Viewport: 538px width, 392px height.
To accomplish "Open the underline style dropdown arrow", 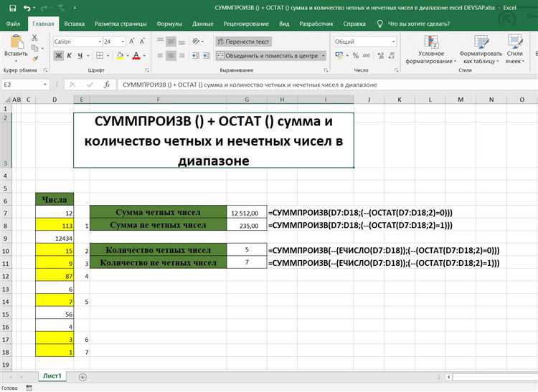I will pos(88,55).
